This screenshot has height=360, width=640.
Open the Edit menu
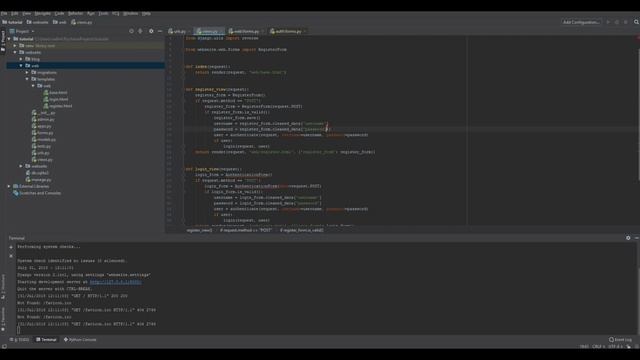click(15, 13)
